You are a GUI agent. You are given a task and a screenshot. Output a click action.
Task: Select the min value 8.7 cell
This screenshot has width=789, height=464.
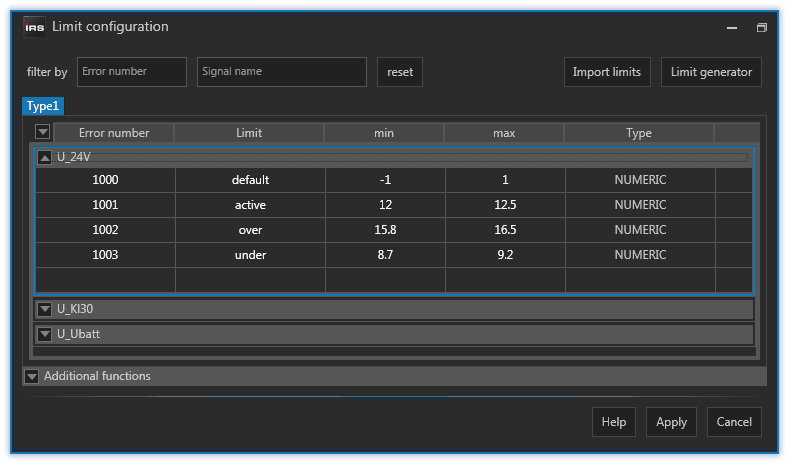click(x=385, y=255)
